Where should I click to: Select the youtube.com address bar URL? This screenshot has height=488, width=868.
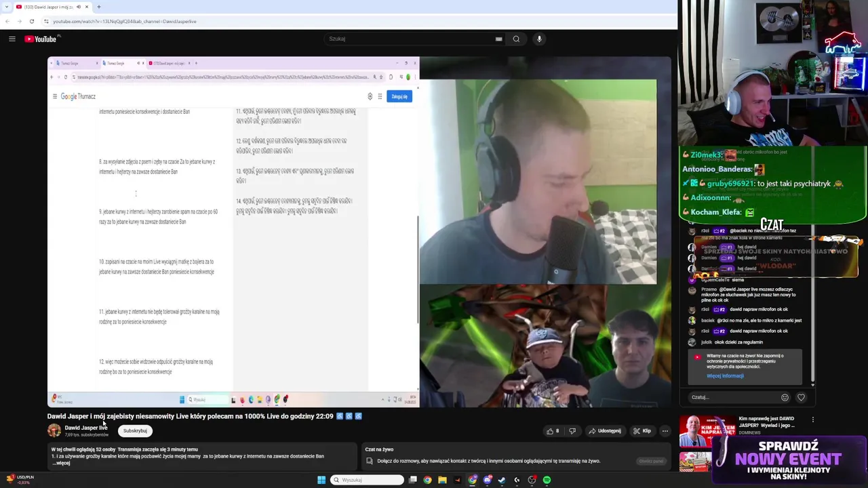tap(125, 21)
